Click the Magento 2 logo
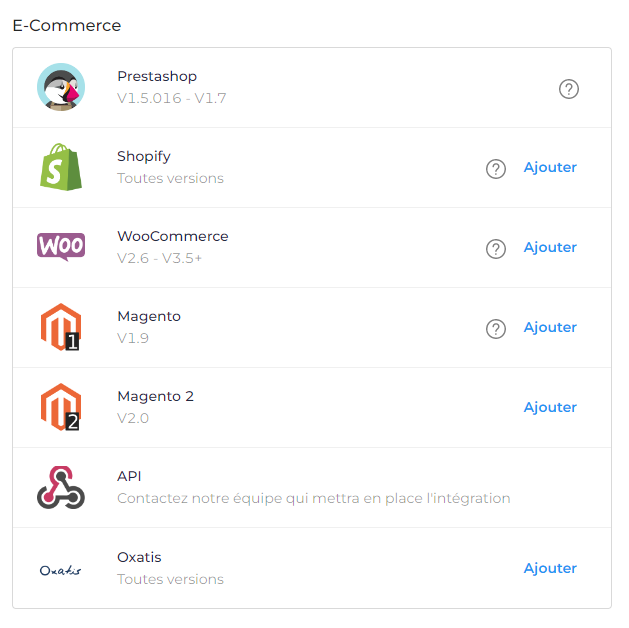This screenshot has width=629, height=628. [61, 407]
